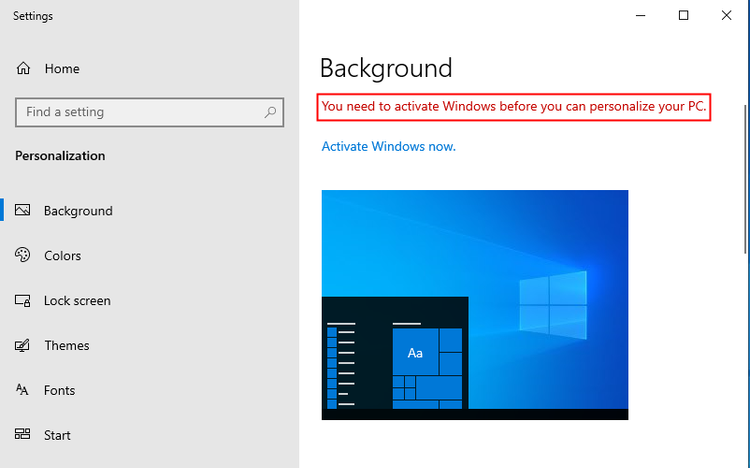Click the red activation warning message
Screen dimensions: 750x468
pos(513,107)
